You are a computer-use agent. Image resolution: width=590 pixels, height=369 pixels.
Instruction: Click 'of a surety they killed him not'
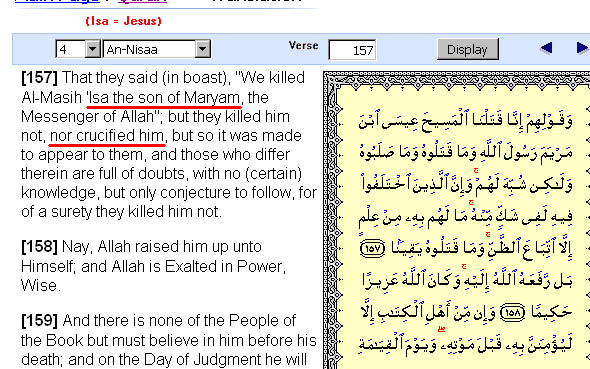pos(120,212)
